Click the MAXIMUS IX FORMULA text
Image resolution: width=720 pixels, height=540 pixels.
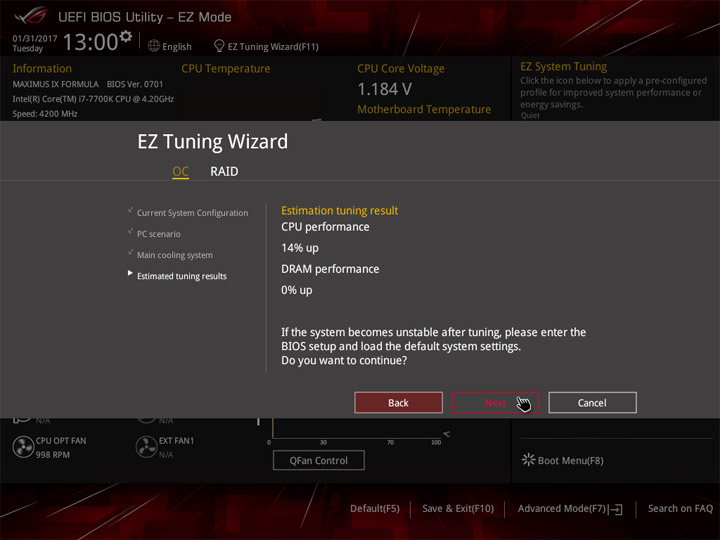(56, 84)
